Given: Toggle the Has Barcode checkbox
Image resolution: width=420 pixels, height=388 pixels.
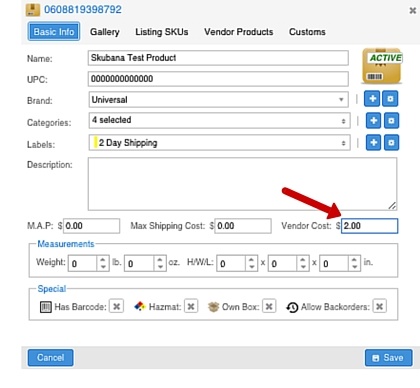Looking at the screenshot, I should click(116, 306).
